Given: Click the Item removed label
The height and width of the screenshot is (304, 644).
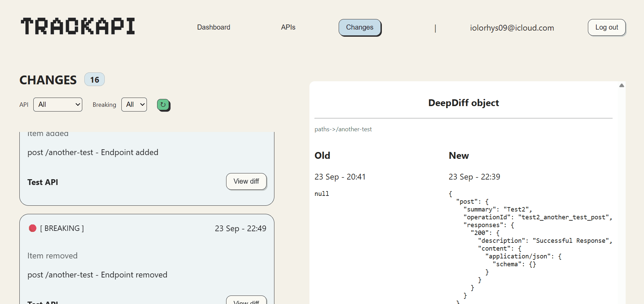Looking at the screenshot, I should [52, 256].
